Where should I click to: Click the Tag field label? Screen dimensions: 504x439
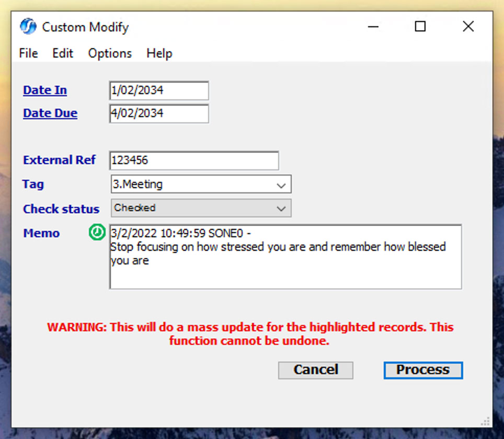point(33,184)
